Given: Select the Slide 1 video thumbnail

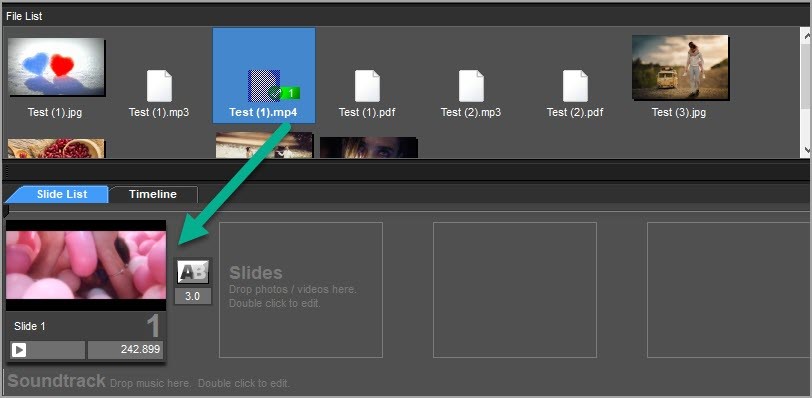Looking at the screenshot, I should click(86, 266).
